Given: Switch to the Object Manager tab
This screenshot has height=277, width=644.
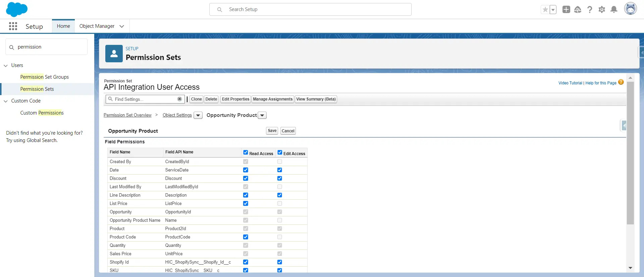Looking at the screenshot, I should [97, 26].
